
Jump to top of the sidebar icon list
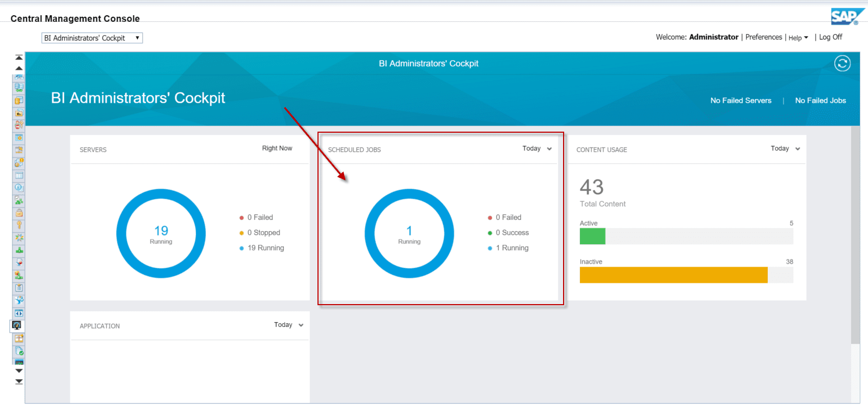pos(19,58)
